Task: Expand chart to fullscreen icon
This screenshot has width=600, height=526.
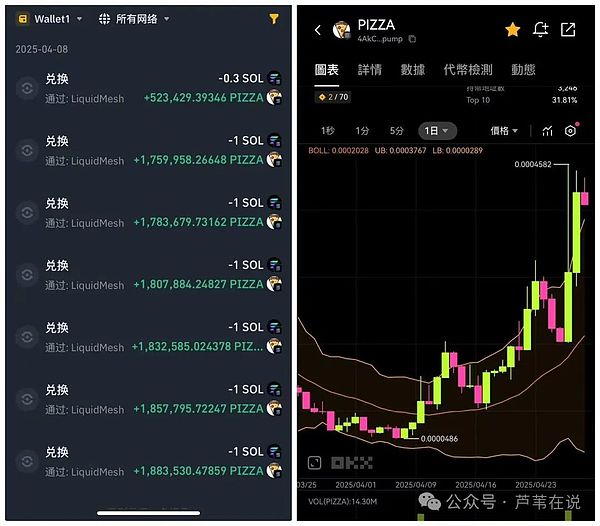Action: tap(315, 462)
